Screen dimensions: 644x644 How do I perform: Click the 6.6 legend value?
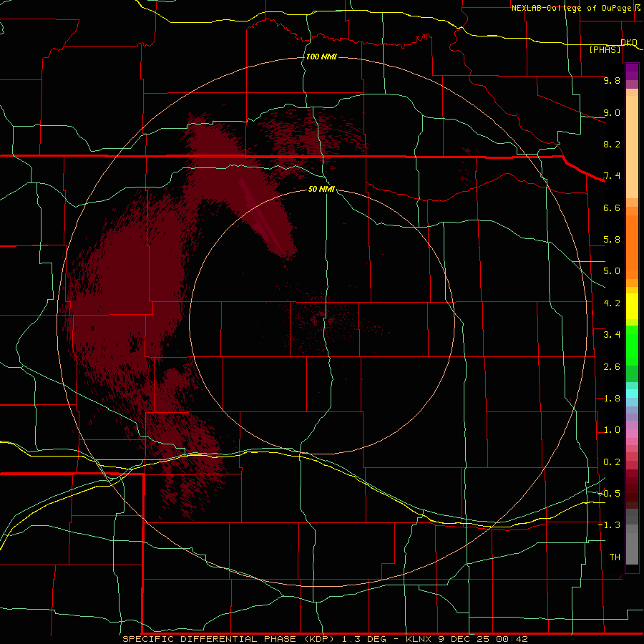tap(612, 208)
